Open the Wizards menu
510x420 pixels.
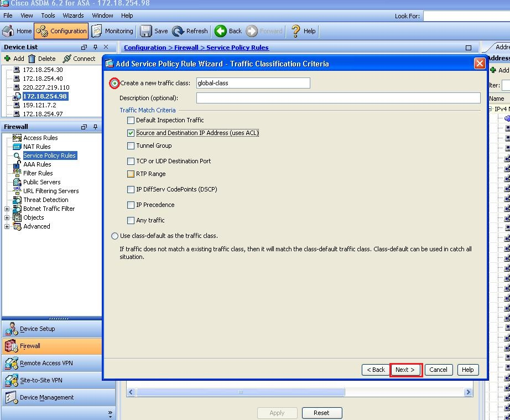pos(73,15)
